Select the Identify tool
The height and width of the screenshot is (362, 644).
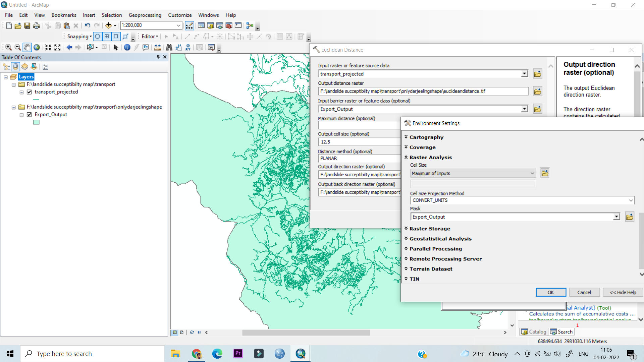[x=127, y=47]
